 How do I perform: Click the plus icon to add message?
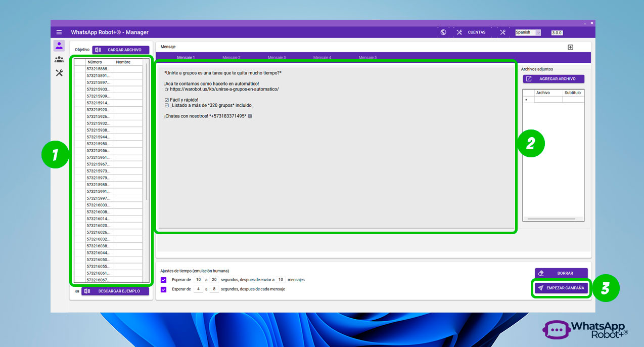pyautogui.click(x=570, y=47)
